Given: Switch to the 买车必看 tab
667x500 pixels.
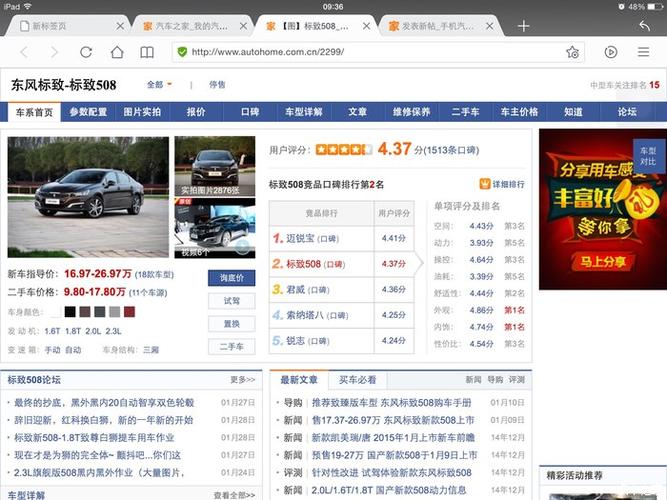Looking at the screenshot, I should pos(358,380).
